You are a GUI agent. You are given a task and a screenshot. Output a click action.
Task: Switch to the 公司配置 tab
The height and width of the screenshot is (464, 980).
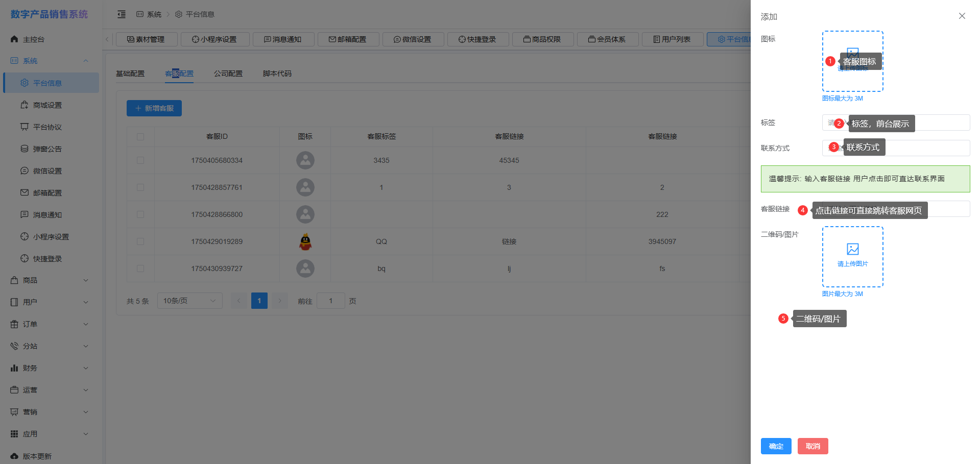228,74
